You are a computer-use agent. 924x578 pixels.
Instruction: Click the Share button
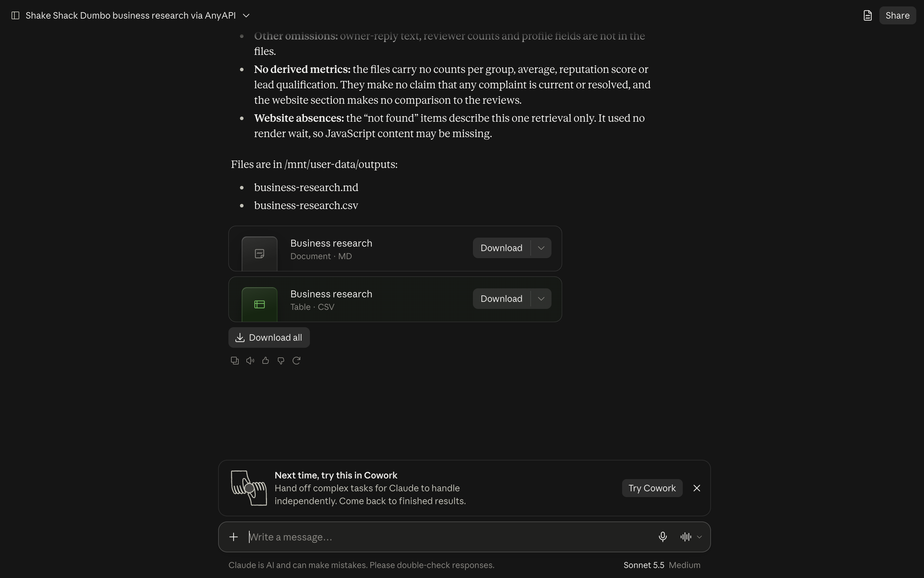coord(897,16)
